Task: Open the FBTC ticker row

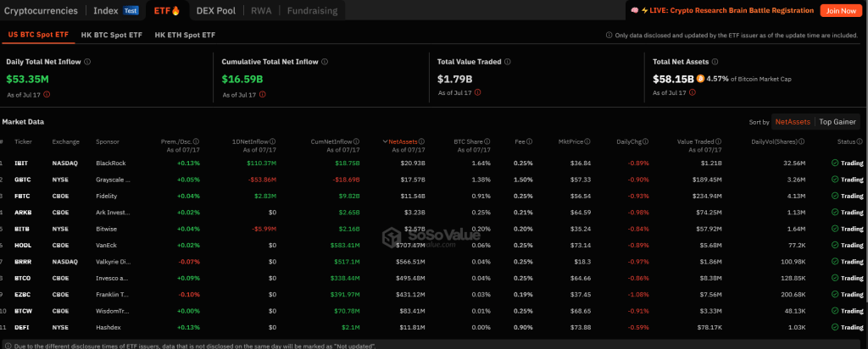Action: pyautogui.click(x=434, y=196)
